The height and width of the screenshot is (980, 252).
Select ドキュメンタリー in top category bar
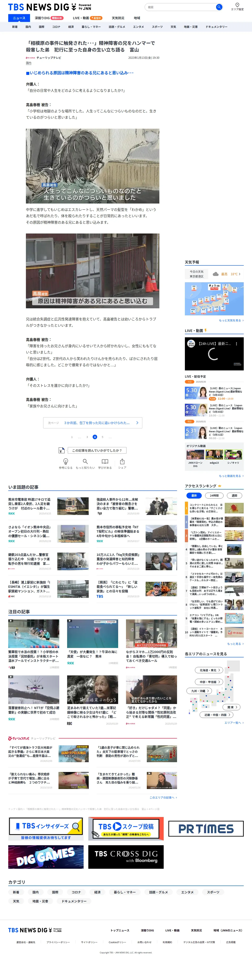tap(216, 27)
